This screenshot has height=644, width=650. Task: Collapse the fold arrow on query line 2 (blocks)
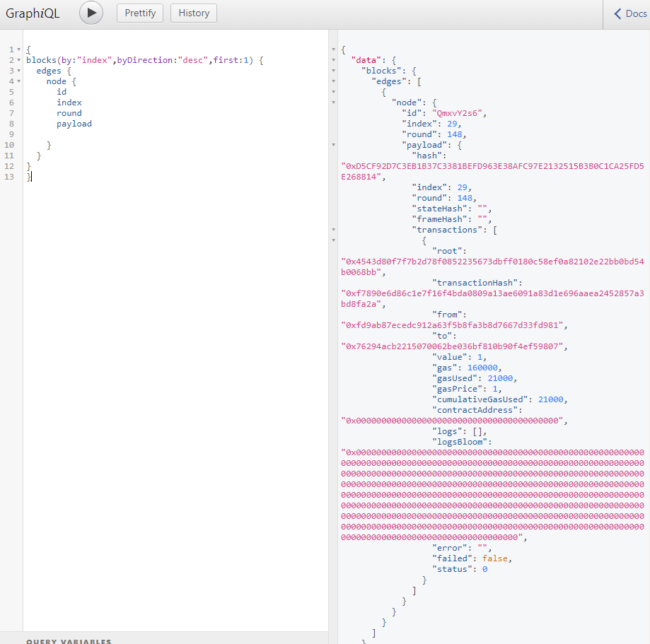[18, 60]
